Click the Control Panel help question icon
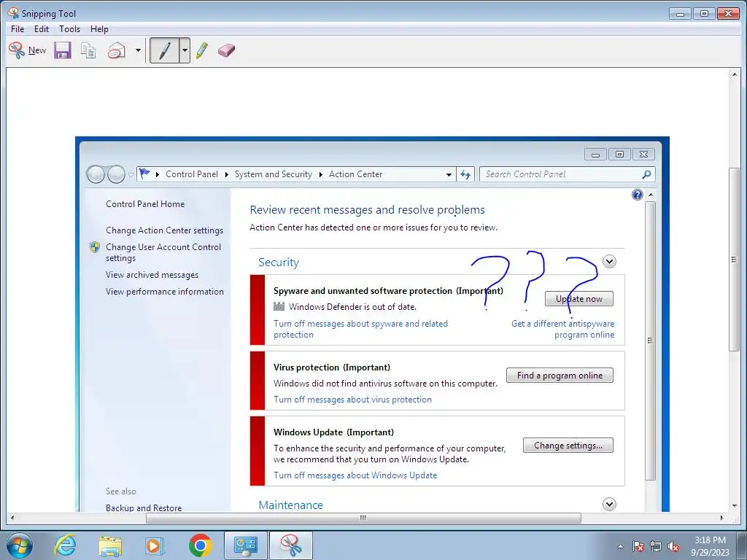This screenshot has width=747, height=560. coord(638,194)
